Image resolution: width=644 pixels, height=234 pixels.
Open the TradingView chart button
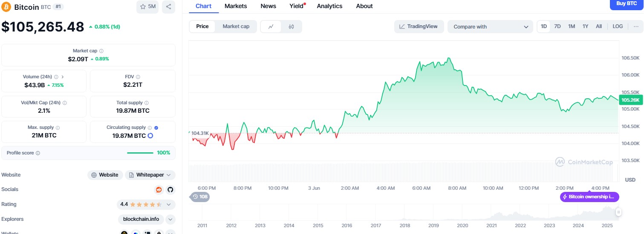click(x=419, y=26)
